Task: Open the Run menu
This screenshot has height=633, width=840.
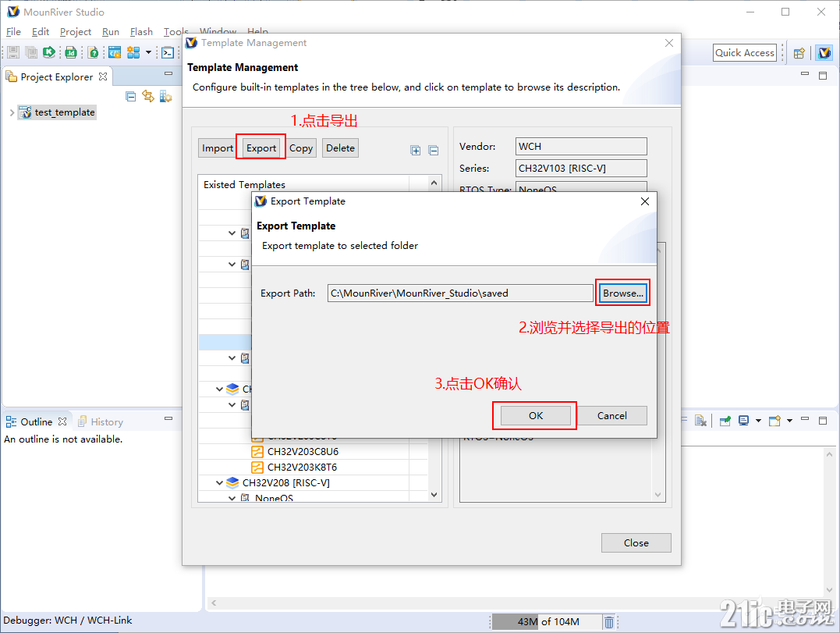Action: [110, 32]
